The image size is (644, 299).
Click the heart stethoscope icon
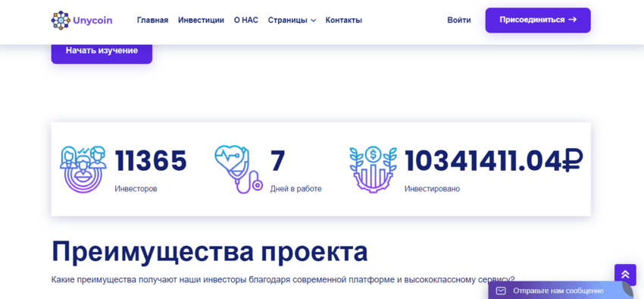(238, 168)
